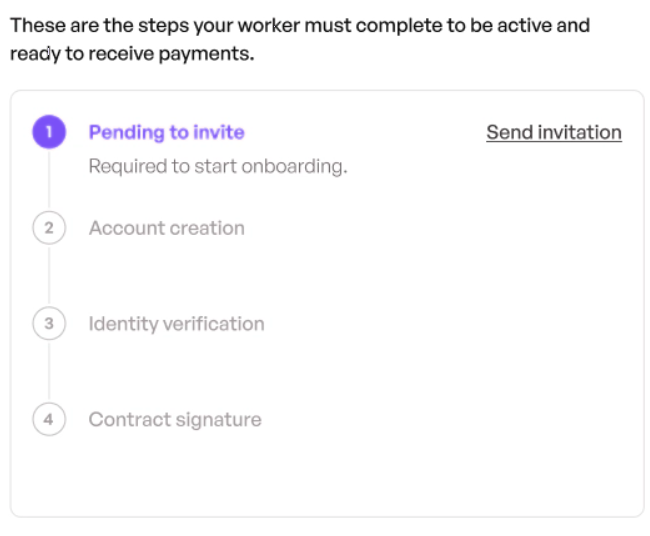Screen dimensions: 650x536
Task: Click the word 'worker' in the intro sentence
Action: 269,26
